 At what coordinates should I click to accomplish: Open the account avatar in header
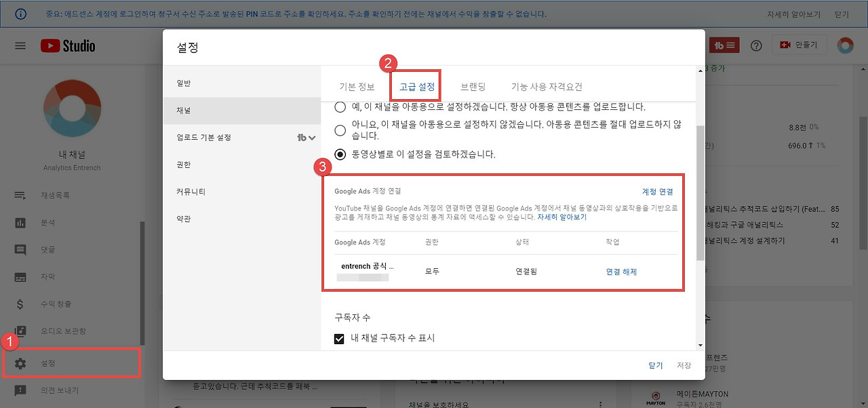coord(845,45)
